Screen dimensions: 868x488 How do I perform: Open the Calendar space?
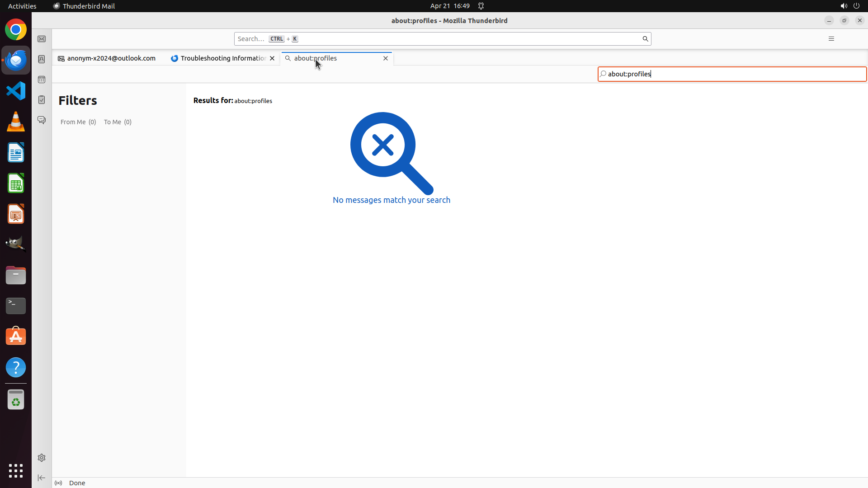(x=42, y=80)
